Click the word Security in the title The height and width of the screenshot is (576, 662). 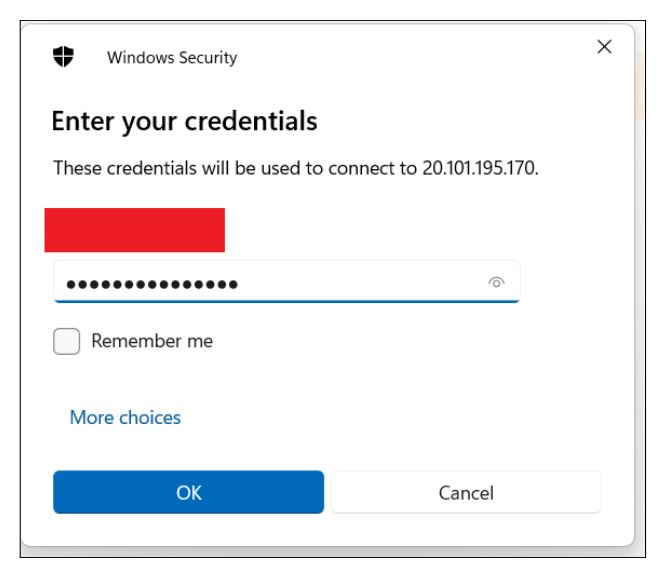coord(208,57)
